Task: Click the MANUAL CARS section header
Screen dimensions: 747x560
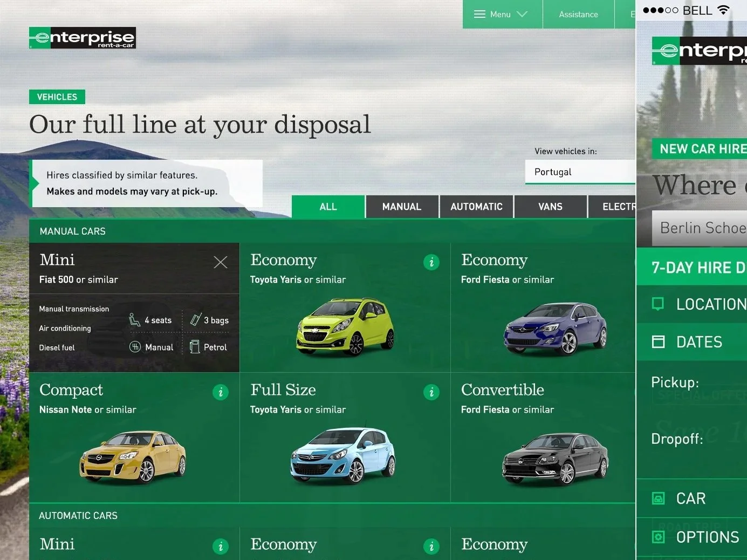Action: click(x=73, y=231)
